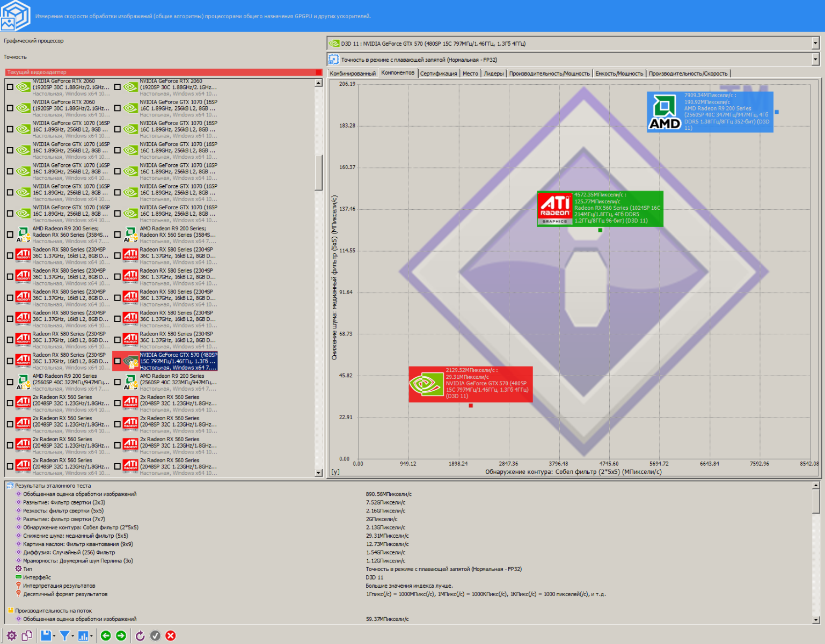Click the blue floppy disk save icon
The image size is (825, 644).
pyautogui.click(x=46, y=636)
